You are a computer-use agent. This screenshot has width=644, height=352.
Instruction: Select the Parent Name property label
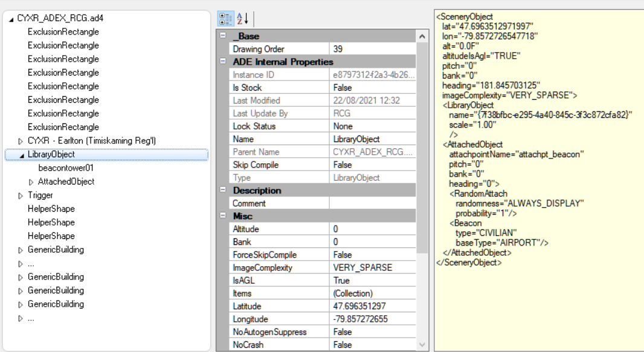[x=256, y=152]
